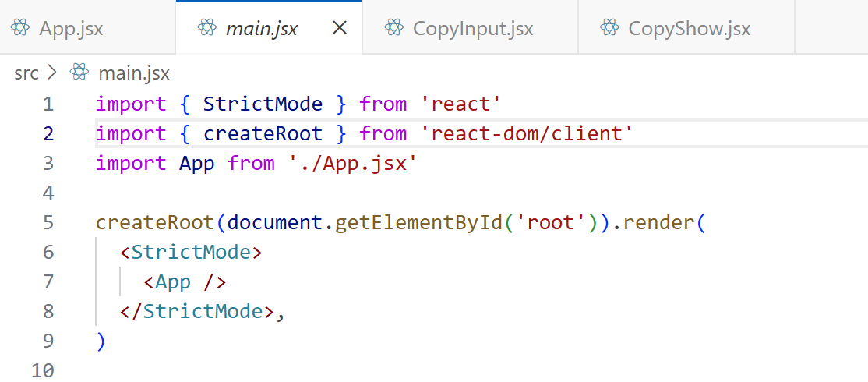The width and height of the screenshot is (868, 382).
Task: Click getElementById on line 5
Action: [x=418, y=223]
